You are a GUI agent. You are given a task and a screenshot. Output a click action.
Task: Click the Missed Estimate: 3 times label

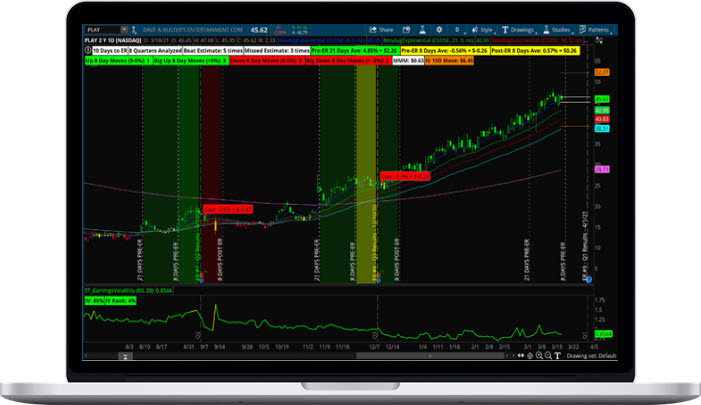point(275,47)
